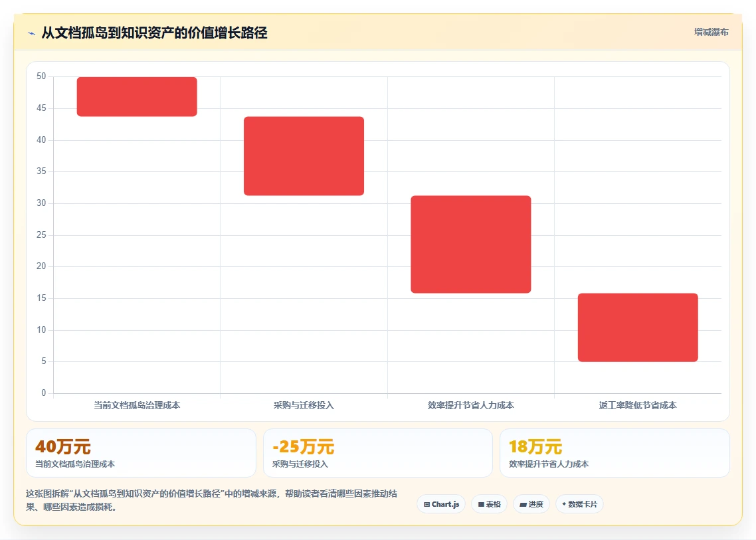Screen dimensions: 756x540
Task: Click the y-axis value 15
Action: [41, 298]
